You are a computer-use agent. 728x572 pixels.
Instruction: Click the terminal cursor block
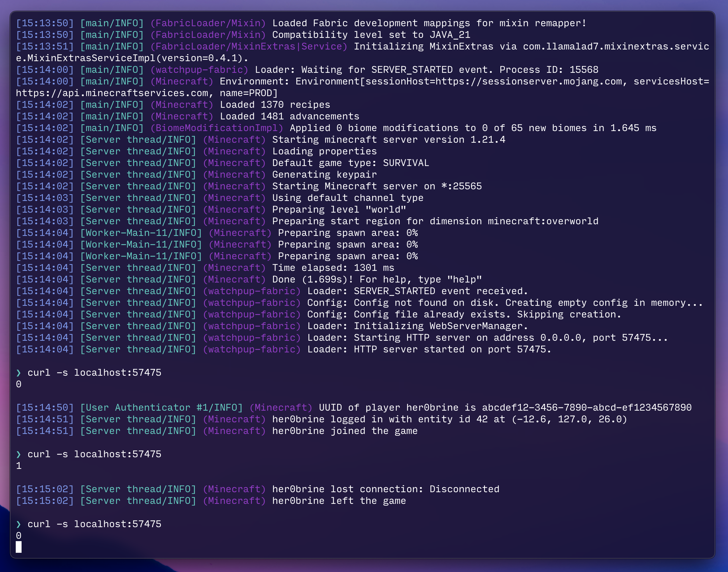click(x=19, y=547)
